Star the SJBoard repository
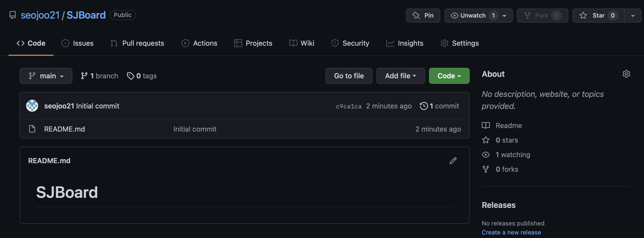Screen dimensions: 644x238 point(598,16)
